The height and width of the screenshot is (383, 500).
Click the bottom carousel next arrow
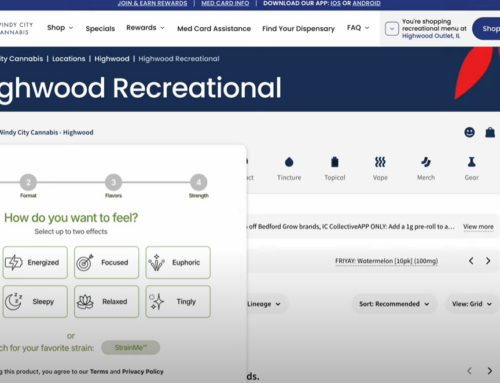(489, 371)
